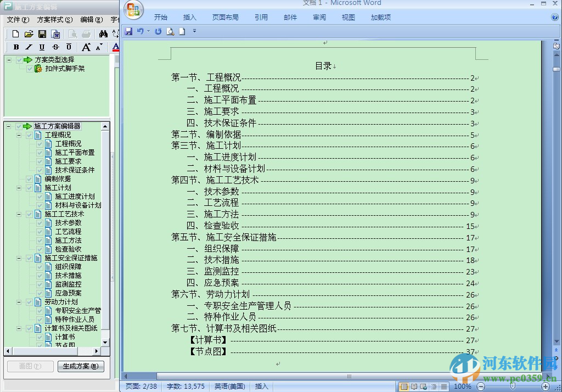
Task: Open a file using the Open folder icon
Action: tap(29, 33)
